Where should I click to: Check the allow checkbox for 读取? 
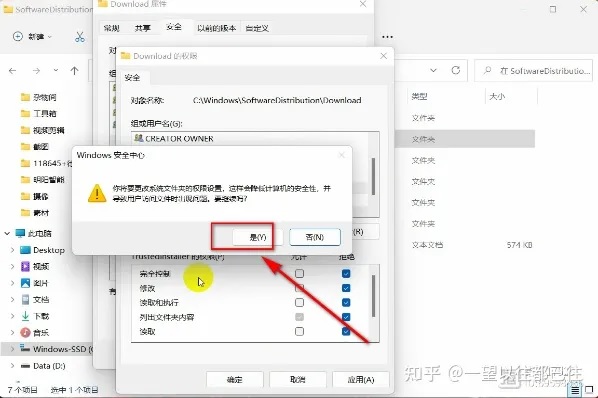tap(299, 331)
